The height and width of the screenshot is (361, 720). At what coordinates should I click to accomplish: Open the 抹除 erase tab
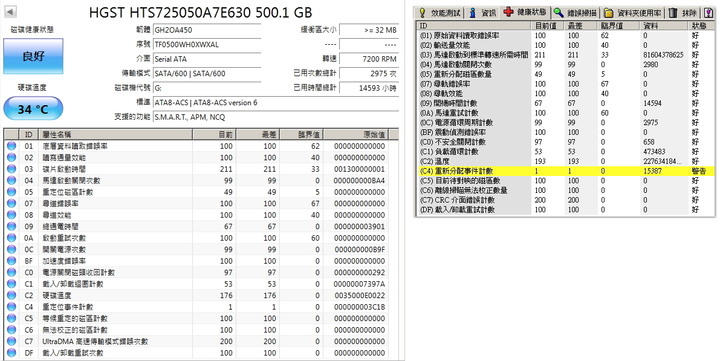coord(682,13)
